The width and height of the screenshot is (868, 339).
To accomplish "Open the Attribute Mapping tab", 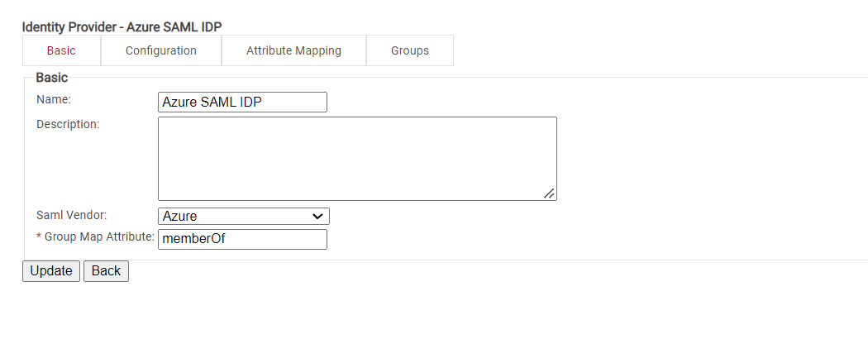I will click(x=294, y=50).
